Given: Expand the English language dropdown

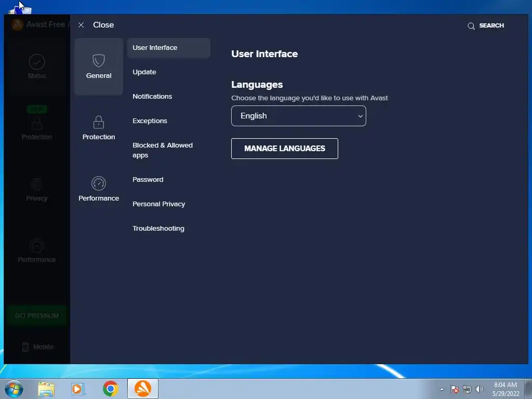Looking at the screenshot, I should (299, 116).
